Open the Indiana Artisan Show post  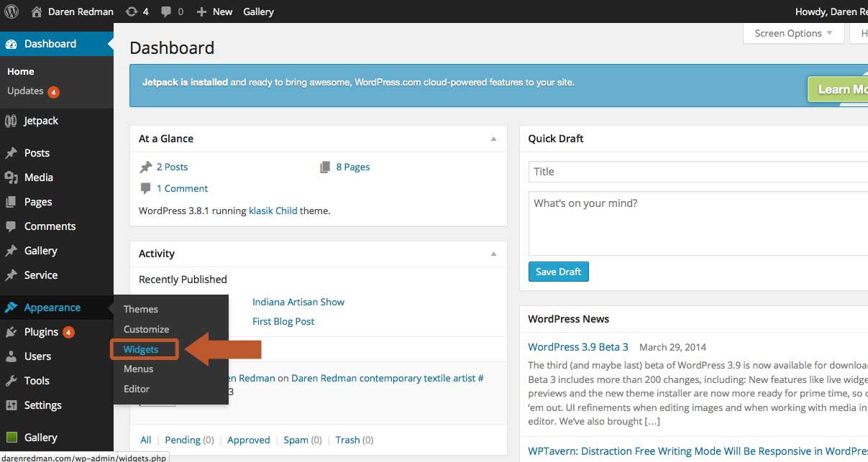(x=298, y=302)
